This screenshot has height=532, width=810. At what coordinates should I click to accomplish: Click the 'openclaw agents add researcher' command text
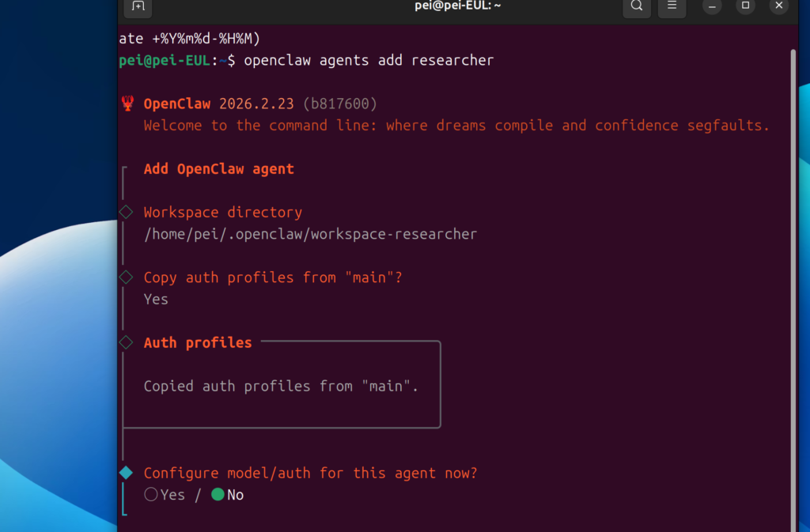[x=369, y=61]
